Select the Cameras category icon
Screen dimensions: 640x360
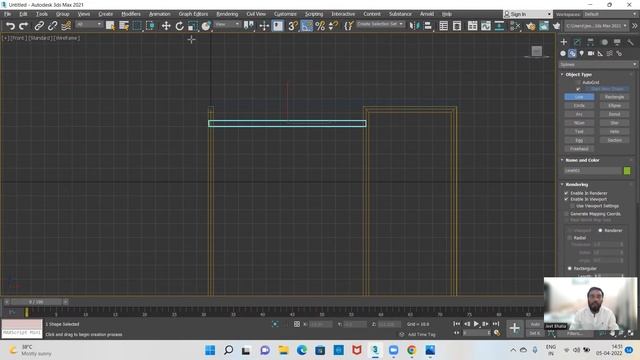coord(591,53)
